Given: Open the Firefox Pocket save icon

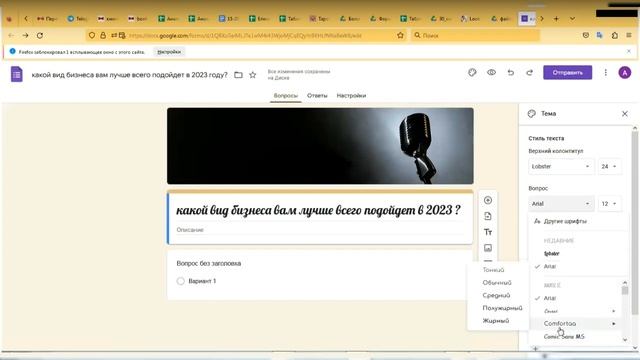Looking at the screenshot, I should [586, 36].
